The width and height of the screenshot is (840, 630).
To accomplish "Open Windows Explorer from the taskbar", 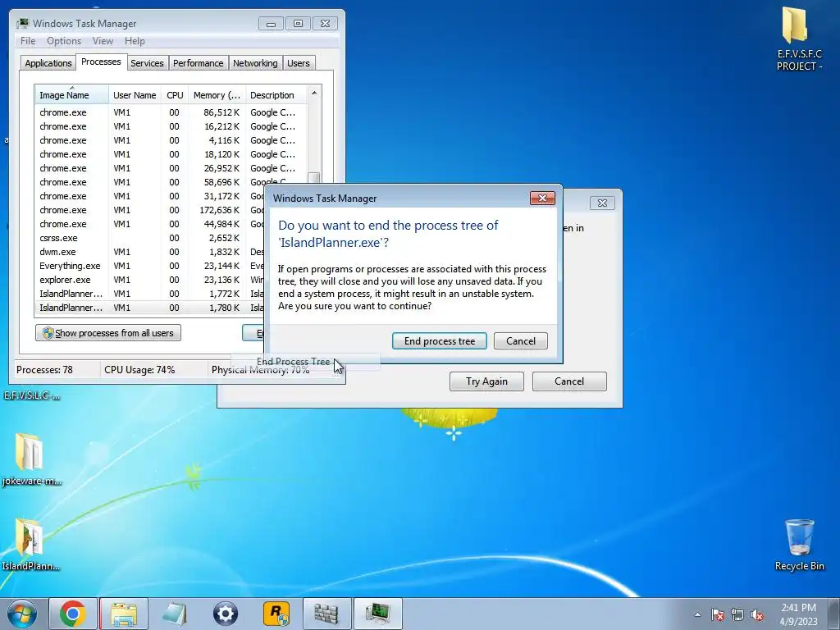I will 124,614.
